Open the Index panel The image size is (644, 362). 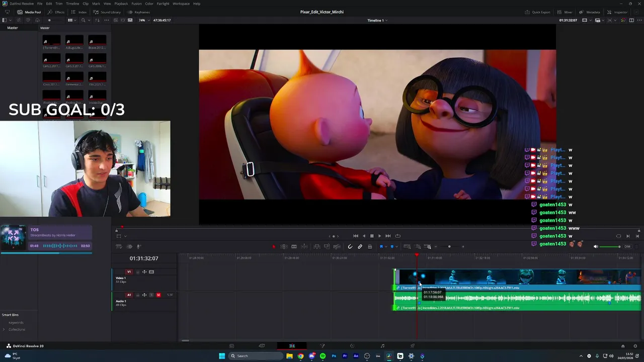79,12
